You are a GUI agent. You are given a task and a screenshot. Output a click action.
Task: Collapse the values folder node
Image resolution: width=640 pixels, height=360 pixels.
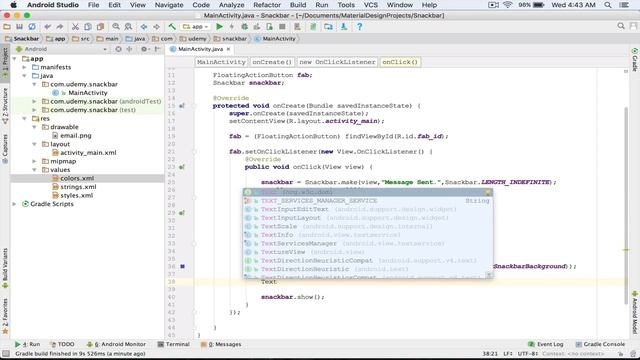(35, 170)
